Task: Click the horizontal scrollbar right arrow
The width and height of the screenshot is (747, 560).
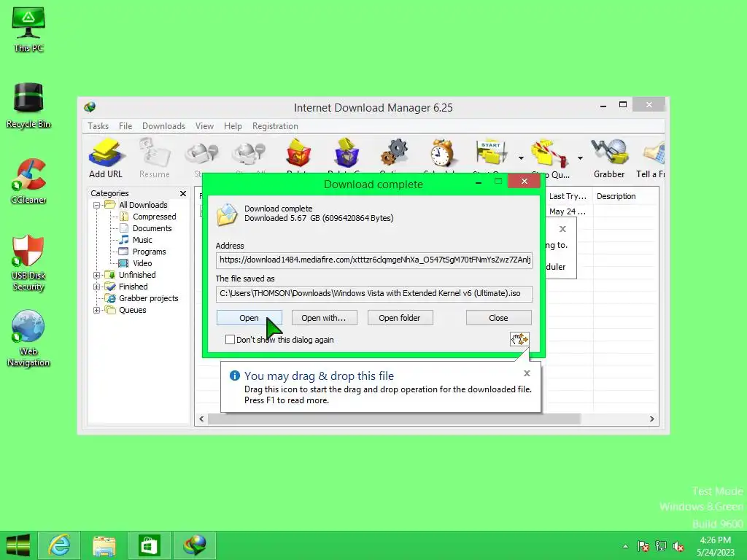Action: click(x=651, y=419)
